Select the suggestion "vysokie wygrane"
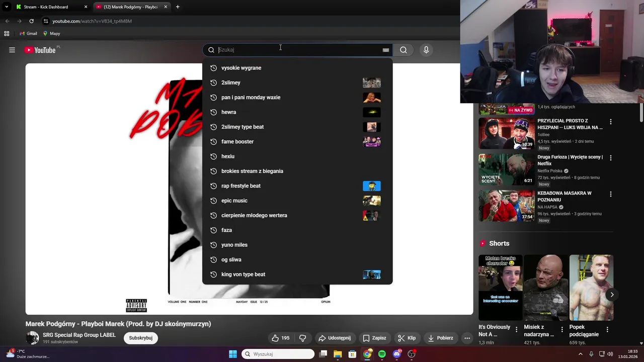This screenshot has width=644, height=362. click(x=297, y=68)
